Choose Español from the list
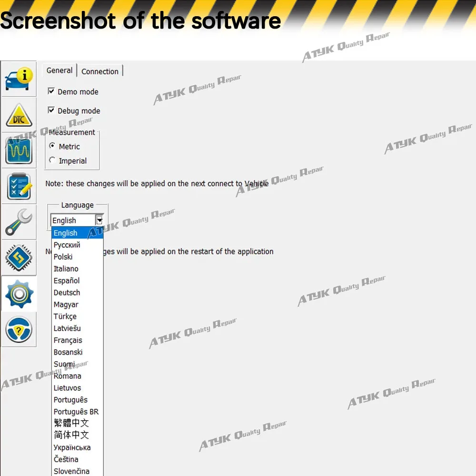 [x=78, y=280]
